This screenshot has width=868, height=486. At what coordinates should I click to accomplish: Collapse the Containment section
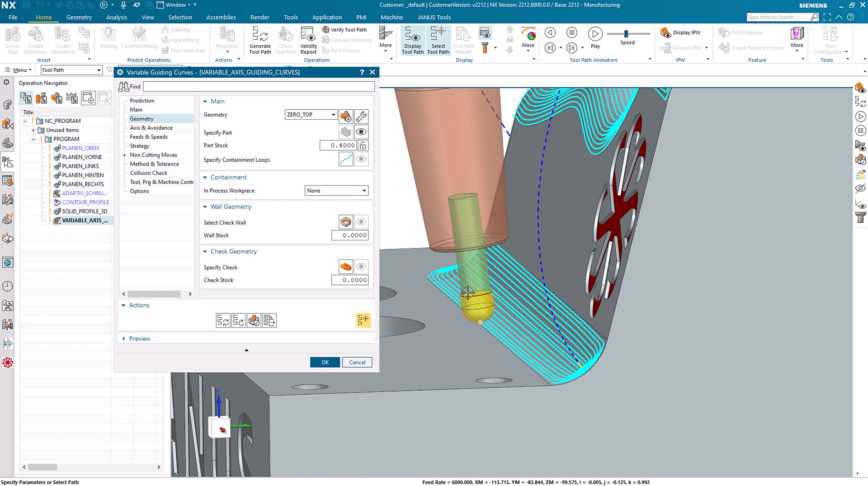pos(205,178)
